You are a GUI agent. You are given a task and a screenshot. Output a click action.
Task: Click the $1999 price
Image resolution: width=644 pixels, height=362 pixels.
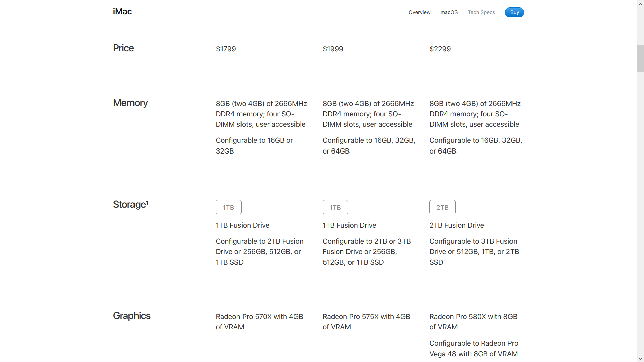(333, 49)
